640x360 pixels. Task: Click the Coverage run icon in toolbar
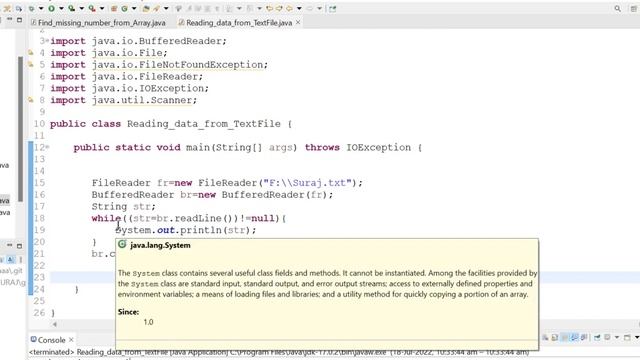pyautogui.click(x=71, y=8)
